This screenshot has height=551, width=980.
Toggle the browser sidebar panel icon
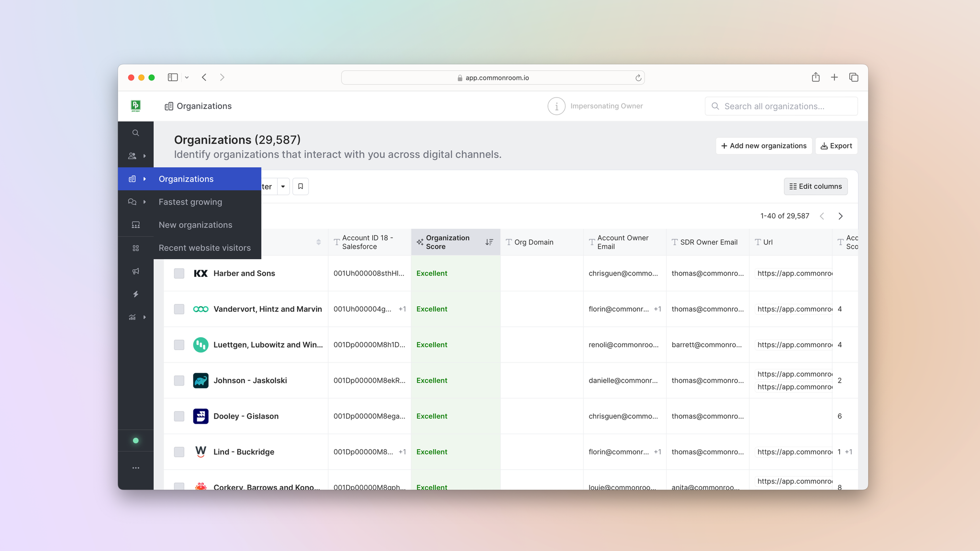point(173,77)
